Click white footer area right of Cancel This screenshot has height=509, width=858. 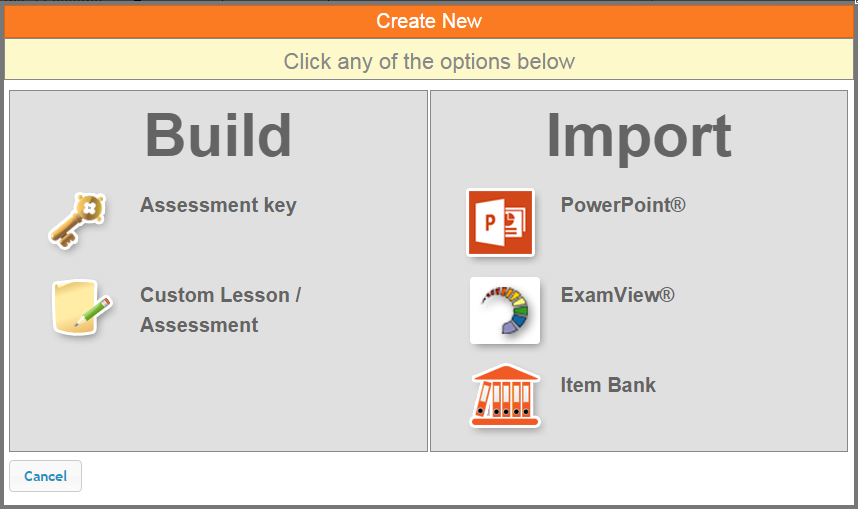pyautogui.click(x=450, y=477)
